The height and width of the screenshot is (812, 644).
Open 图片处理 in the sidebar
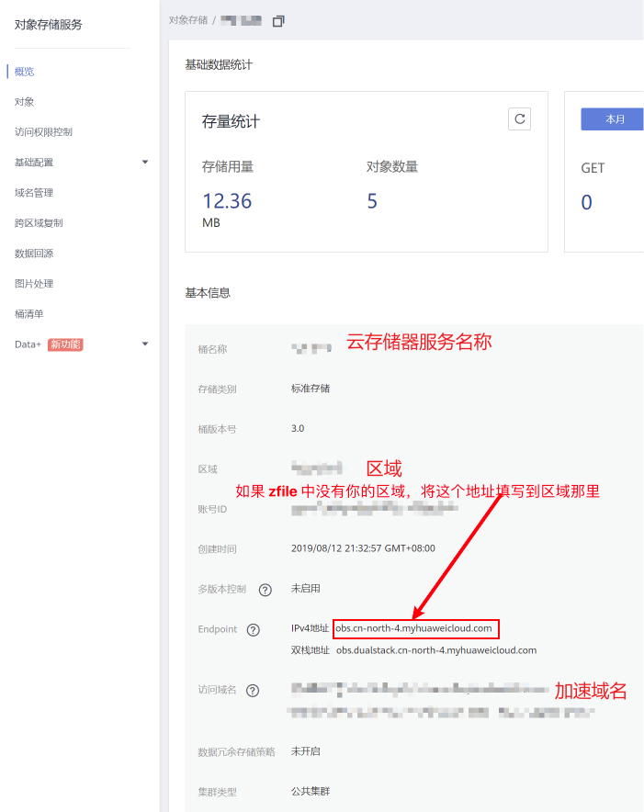[x=34, y=284]
